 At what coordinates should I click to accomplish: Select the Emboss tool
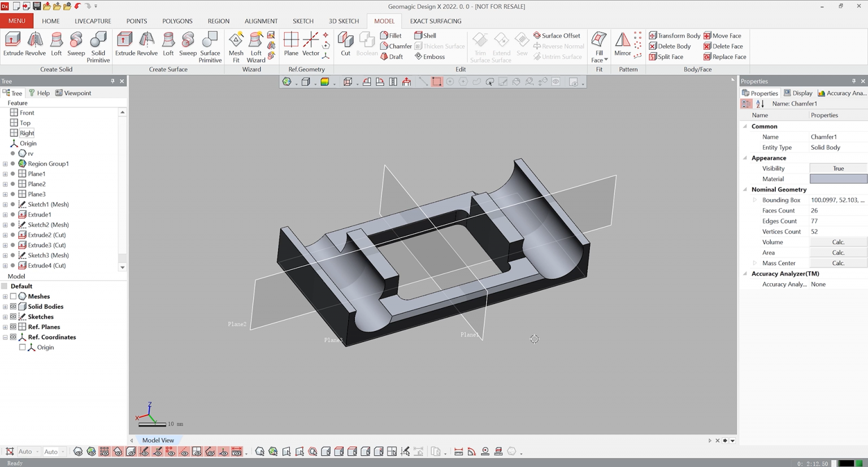click(x=432, y=56)
